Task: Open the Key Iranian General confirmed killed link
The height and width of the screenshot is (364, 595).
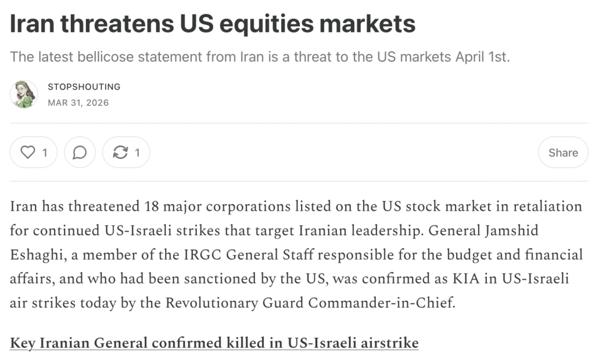Action: tap(214, 343)
